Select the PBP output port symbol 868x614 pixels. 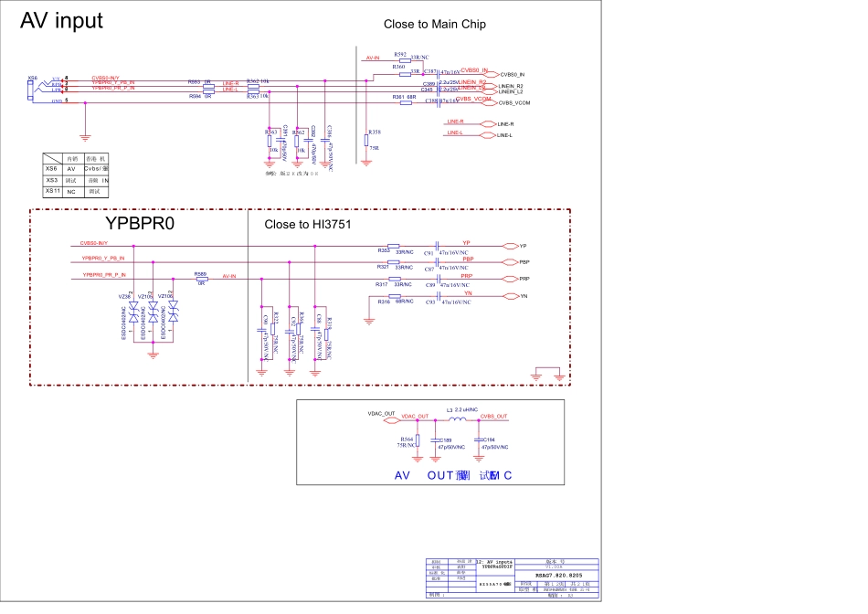pos(511,262)
